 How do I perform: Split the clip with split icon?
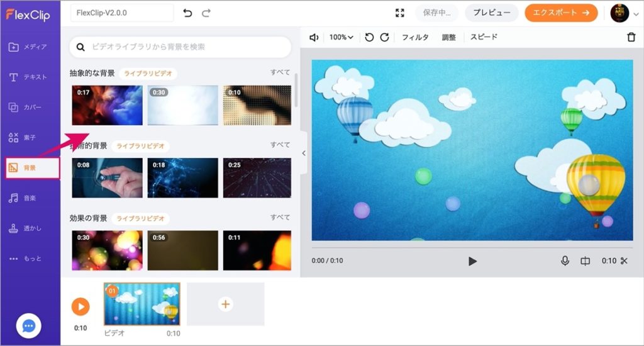[586, 261]
